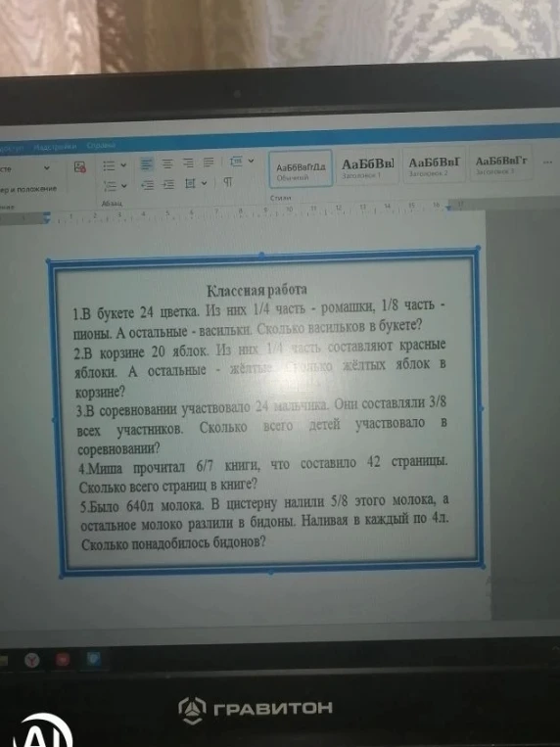Apply the Заголовок 2 style
Screen dimensions: 560x747
coord(434,165)
